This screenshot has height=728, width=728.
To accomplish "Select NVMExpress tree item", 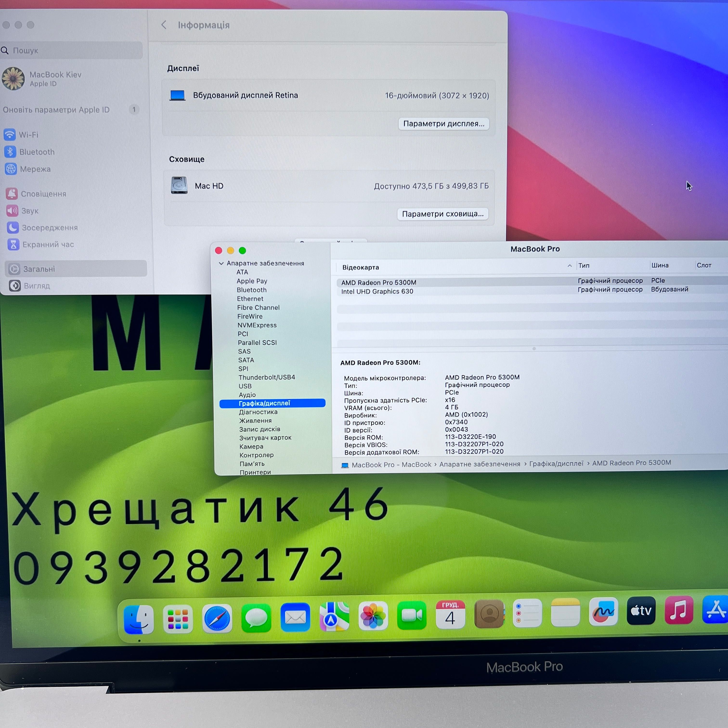I will pyautogui.click(x=257, y=325).
